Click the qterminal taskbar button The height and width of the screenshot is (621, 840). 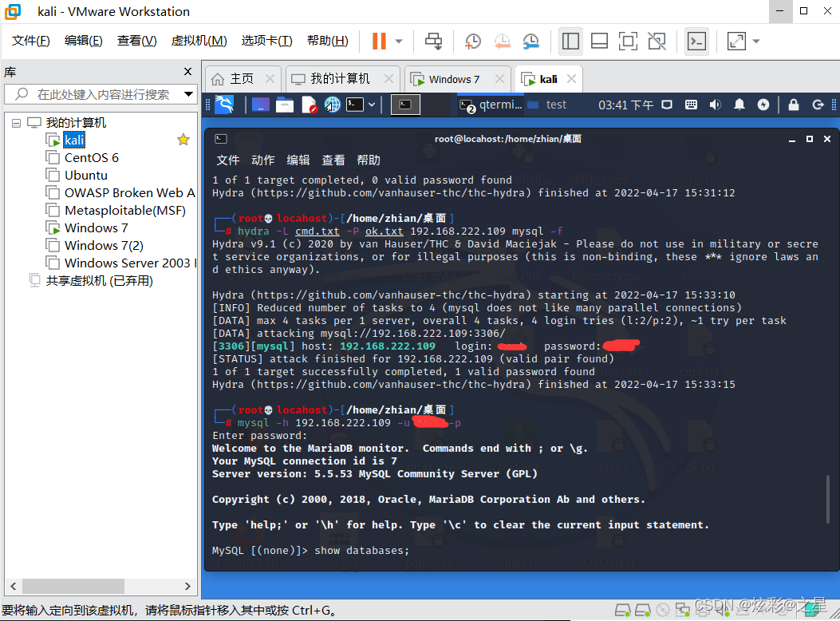pos(491,105)
